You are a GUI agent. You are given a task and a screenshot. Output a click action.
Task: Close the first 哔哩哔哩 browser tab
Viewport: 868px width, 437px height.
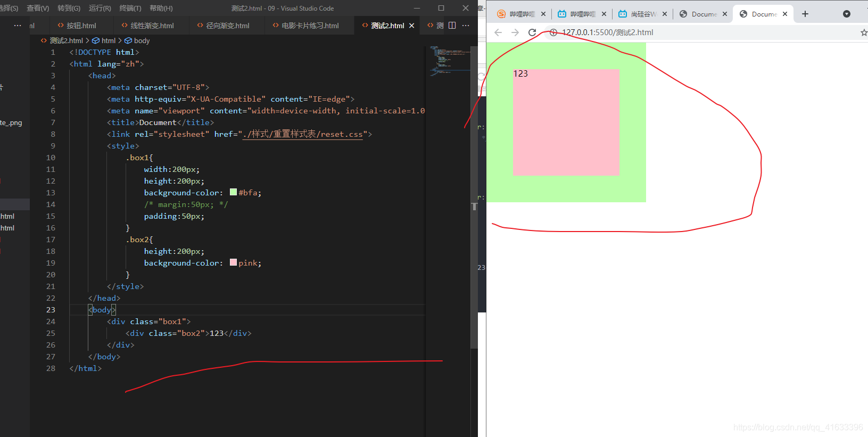tap(543, 14)
